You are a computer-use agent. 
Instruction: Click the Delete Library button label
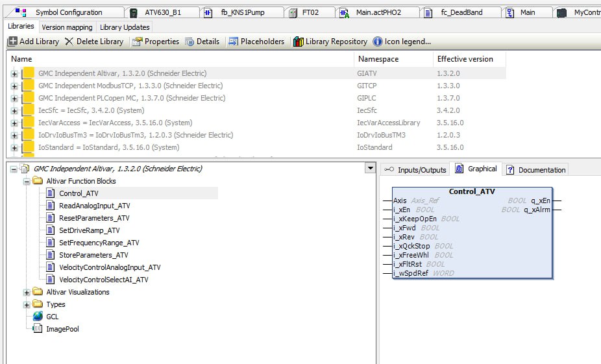[x=100, y=42]
